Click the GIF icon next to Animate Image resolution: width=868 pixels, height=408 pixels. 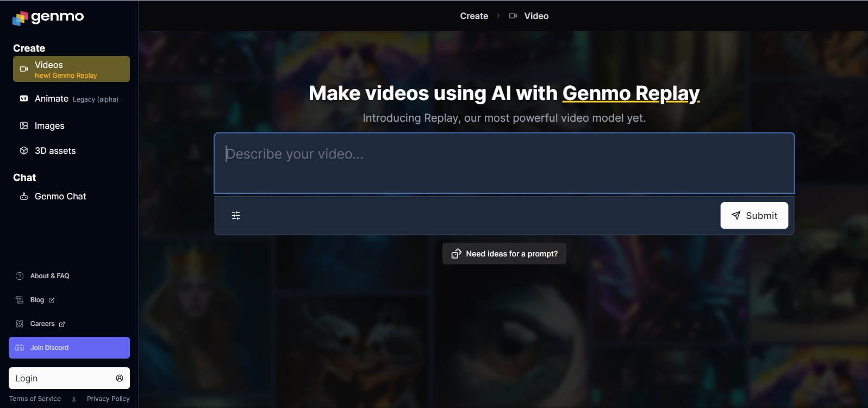pos(24,98)
